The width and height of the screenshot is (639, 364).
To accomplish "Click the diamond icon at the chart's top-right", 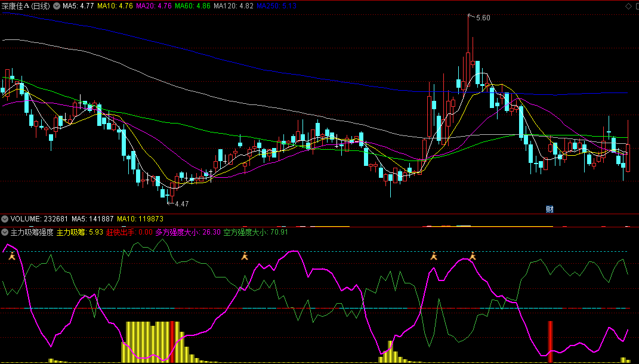I will 629,6.
